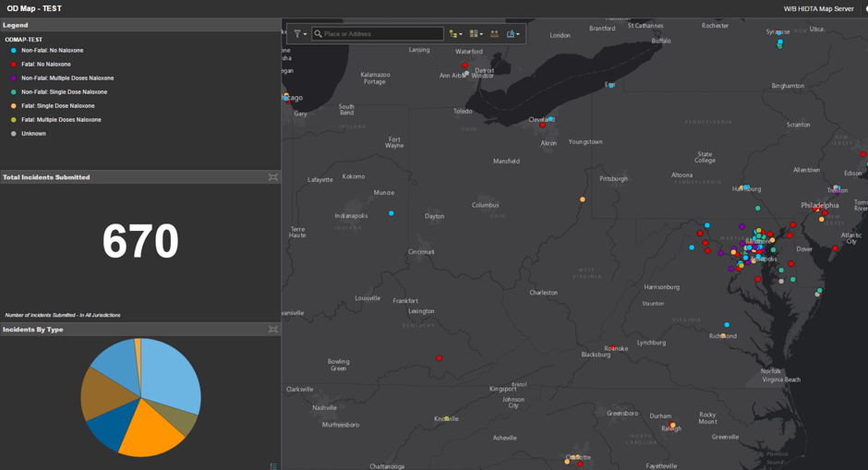868x470 pixels.
Task: Click the green incident point north of Baltimore
Action: (758, 208)
